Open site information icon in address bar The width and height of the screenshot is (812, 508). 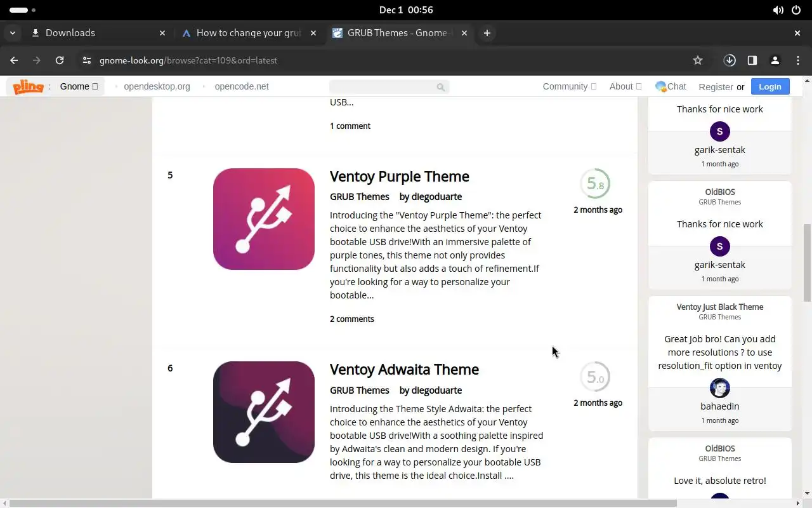click(88, 60)
